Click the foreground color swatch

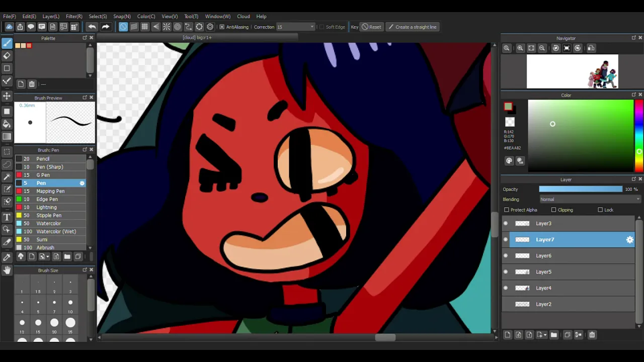[x=508, y=107]
